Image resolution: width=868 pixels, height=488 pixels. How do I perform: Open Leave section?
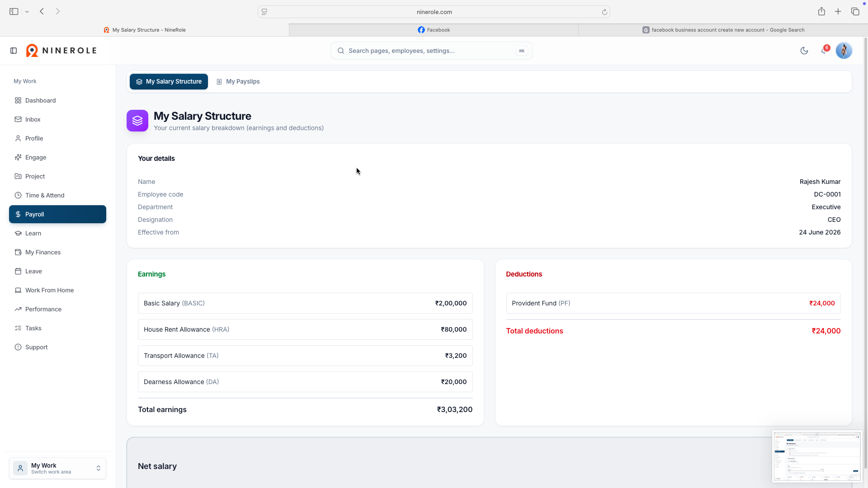57,271
